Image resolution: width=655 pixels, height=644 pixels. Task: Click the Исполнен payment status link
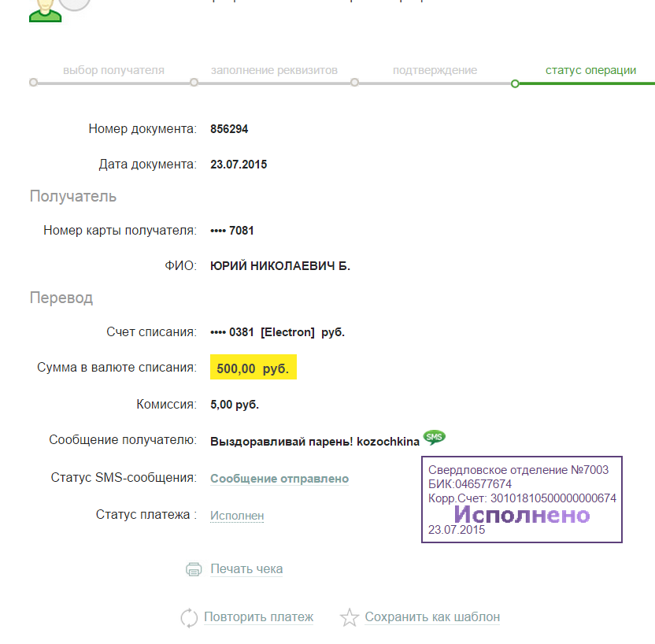[x=237, y=516]
